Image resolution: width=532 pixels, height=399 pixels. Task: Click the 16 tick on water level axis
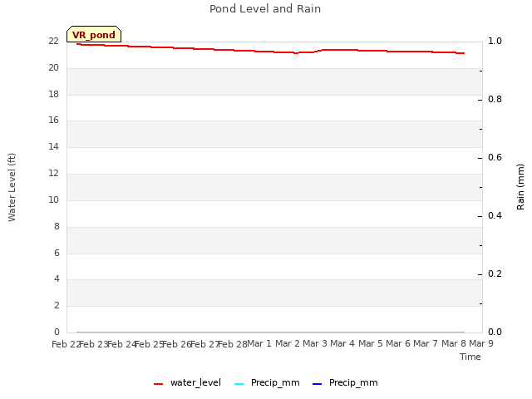pyautogui.click(x=53, y=120)
